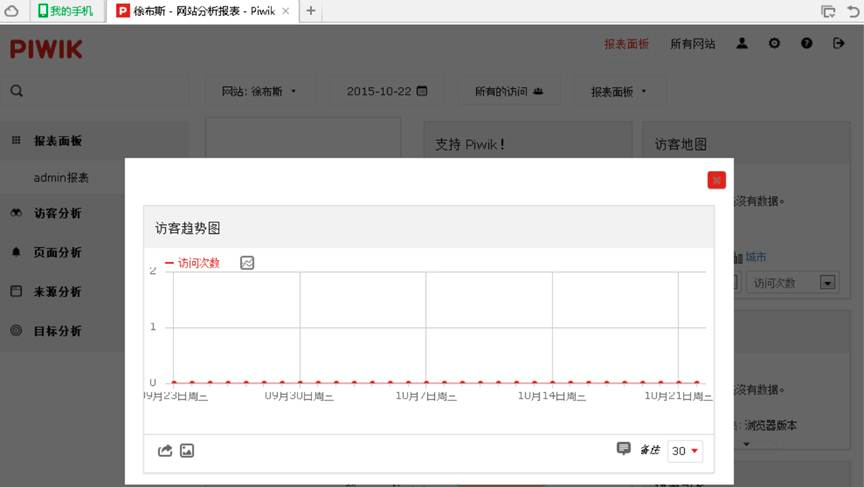Click the 访客地图 widget title
Screen dimensions: 864x487
pyautogui.click(x=681, y=144)
